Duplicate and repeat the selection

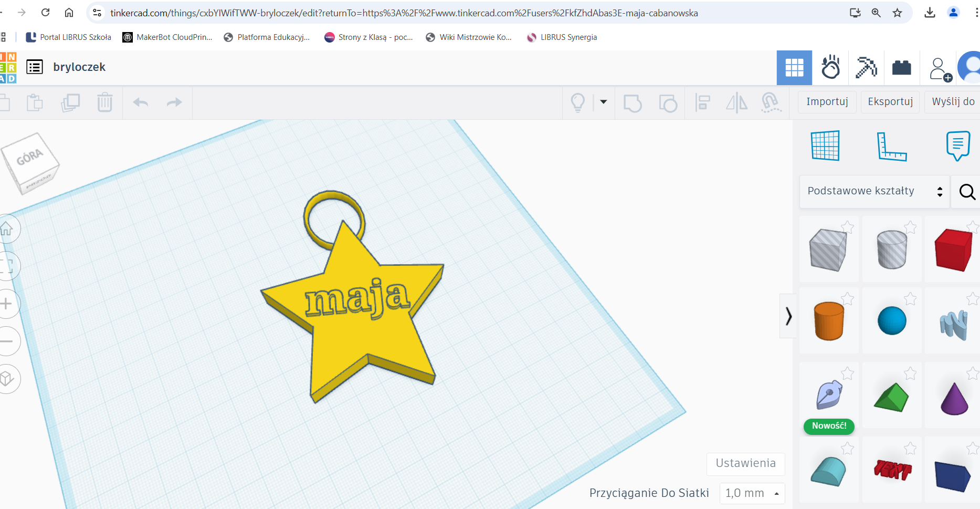[x=70, y=102]
